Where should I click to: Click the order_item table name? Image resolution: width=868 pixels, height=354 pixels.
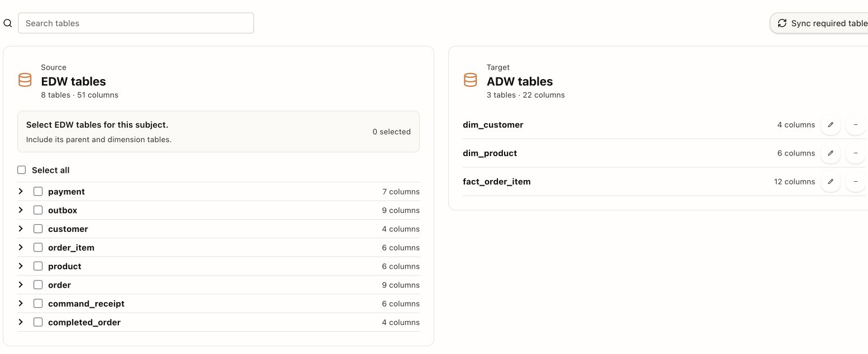pyautogui.click(x=71, y=248)
